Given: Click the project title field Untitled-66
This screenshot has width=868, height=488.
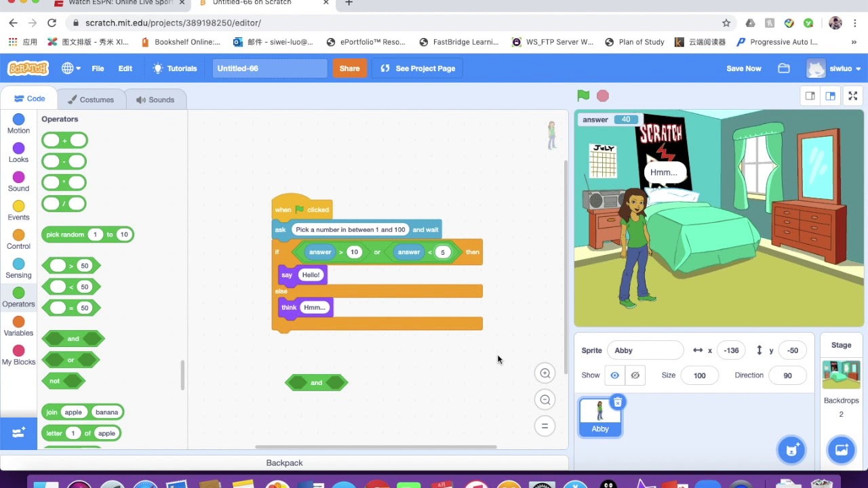Looking at the screenshot, I should (270, 68).
